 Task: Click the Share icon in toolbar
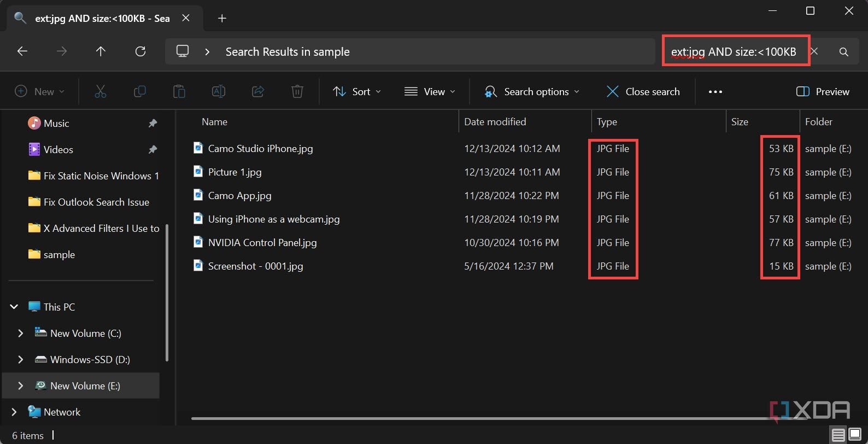(258, 91)
